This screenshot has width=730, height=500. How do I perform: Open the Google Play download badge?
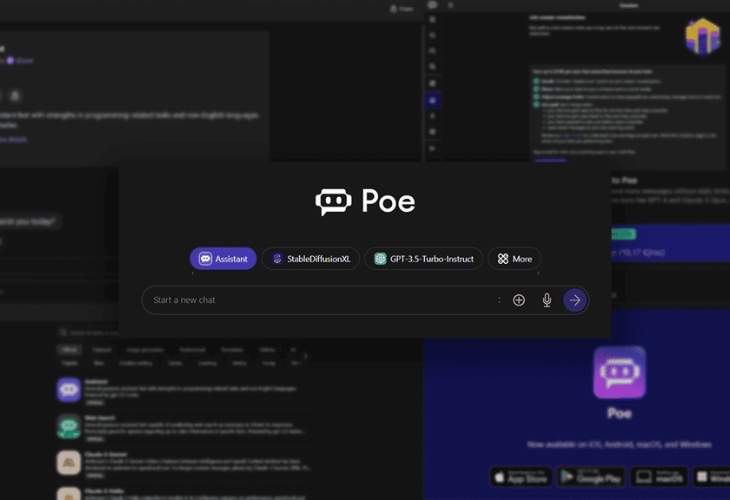tap(591, 477)
